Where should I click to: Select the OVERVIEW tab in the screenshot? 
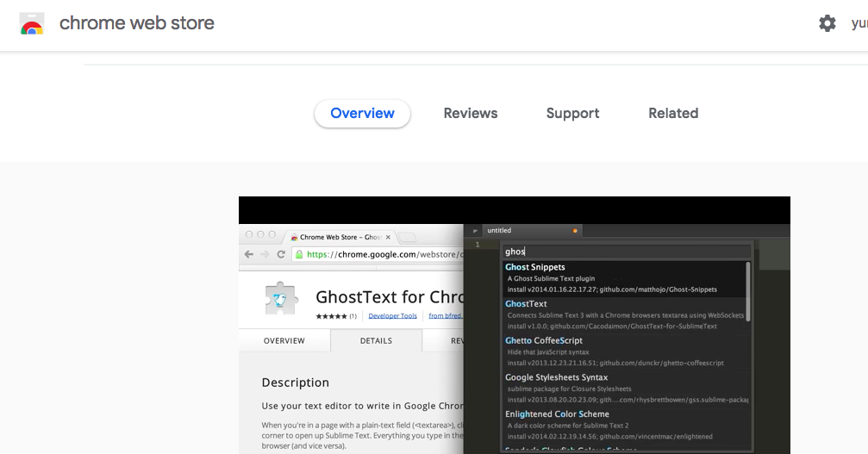click(284, 340)
